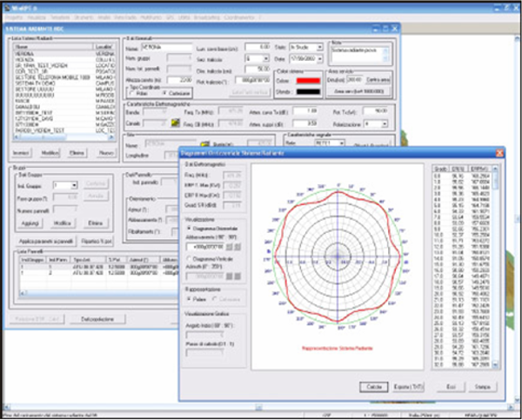The height and width of the screenshot is (420, 522).
Task: Open the Broadcasting menu
Action: [x=207, y=17]
